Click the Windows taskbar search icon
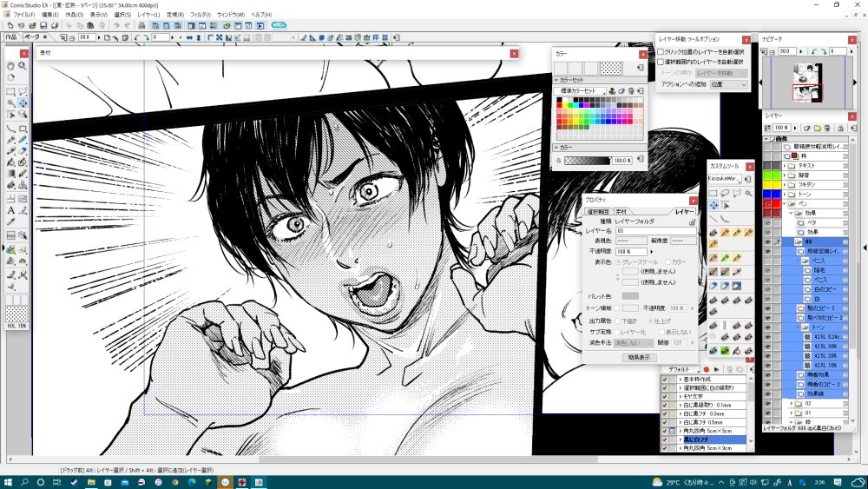Viewport: 868px width, 489px height. point(25,482)
